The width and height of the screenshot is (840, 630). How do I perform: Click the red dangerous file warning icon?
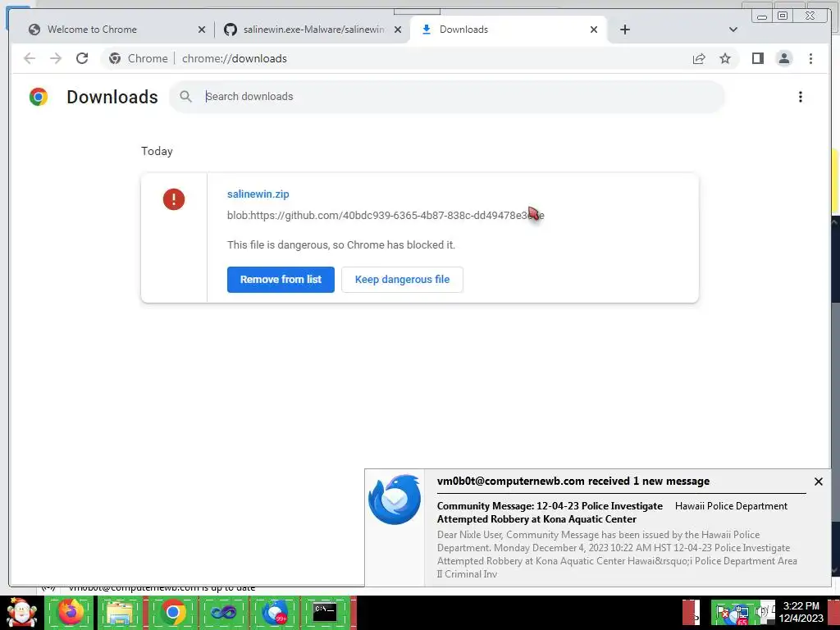click(174, 199)
